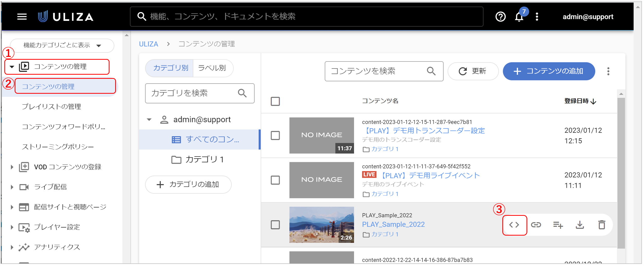Screen dimensions: 644x267
Task: Click the アナリティクス chart icon
Action: [x=24, y=247]
